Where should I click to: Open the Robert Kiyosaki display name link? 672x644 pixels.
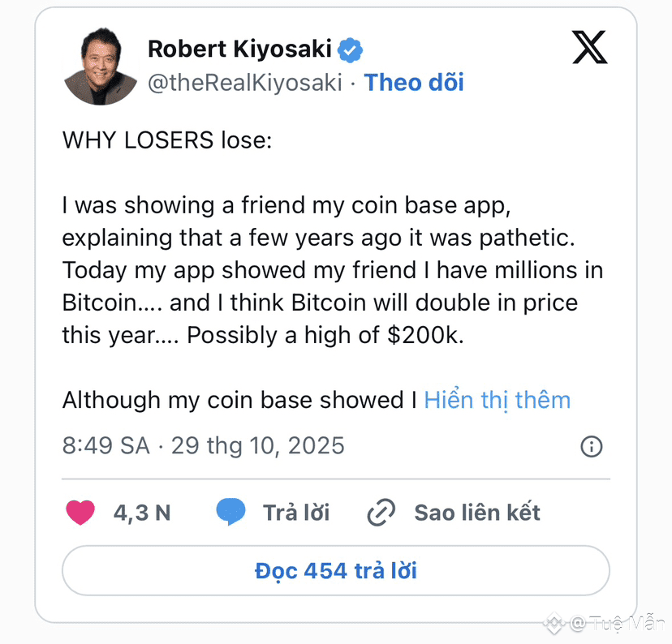pyautogui.click(x=239, y=49)
